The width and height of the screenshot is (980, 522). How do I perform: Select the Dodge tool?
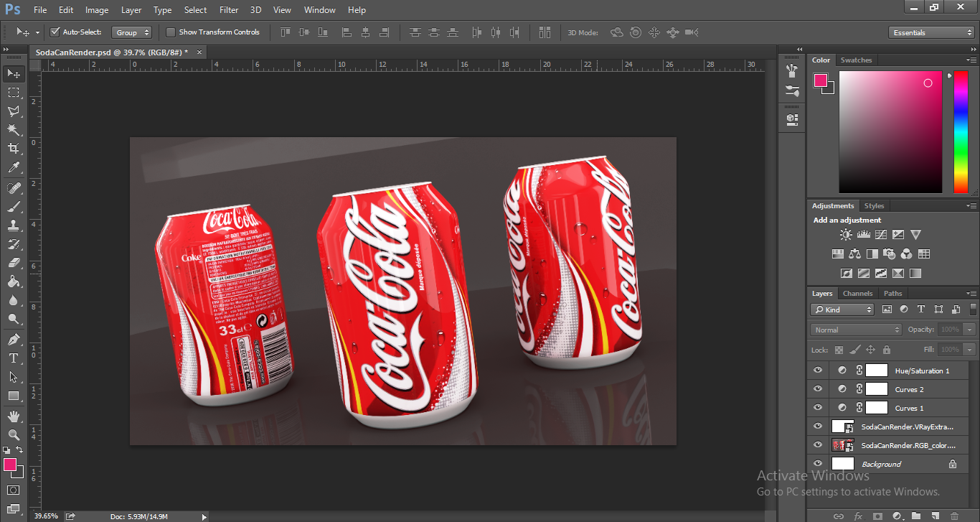(x=14, y=319)
